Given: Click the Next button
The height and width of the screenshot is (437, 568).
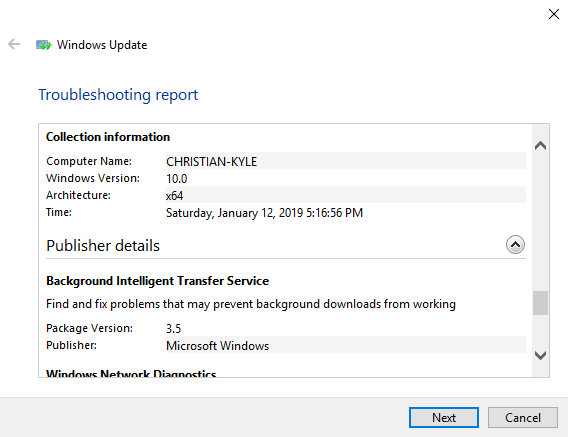Looking at the screenshot, I should (444, 417).
